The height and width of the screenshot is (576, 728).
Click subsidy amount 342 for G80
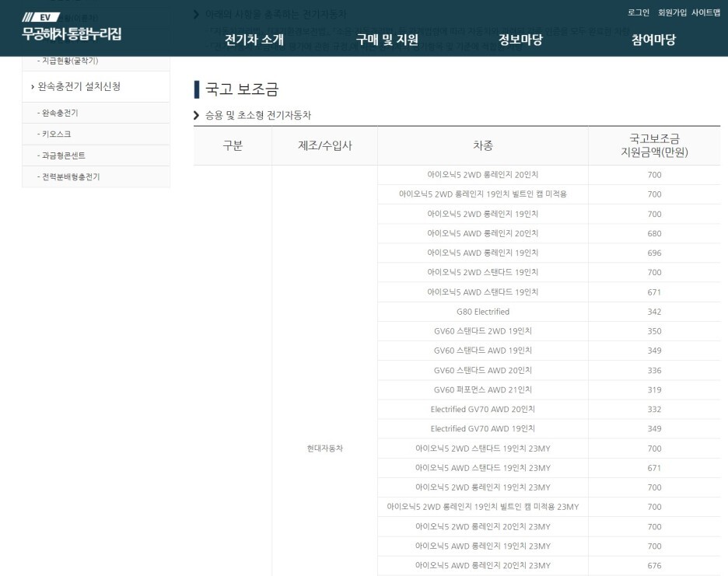654,312
